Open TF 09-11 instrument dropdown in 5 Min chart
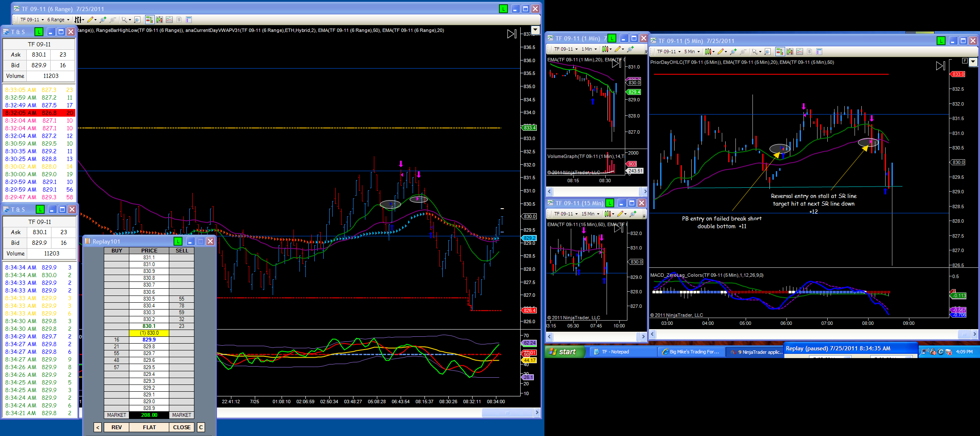This screenshot has width=980, height=436. click(x=669, y=52)
